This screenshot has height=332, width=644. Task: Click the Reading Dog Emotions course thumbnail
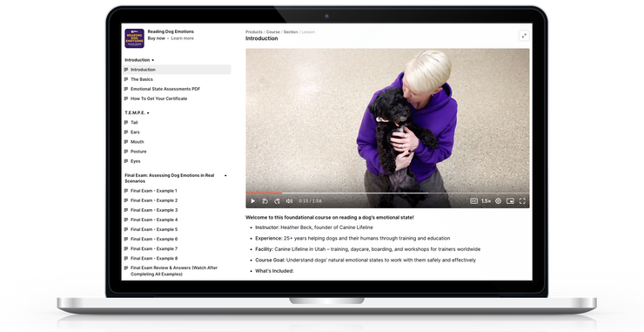point(134,38)
